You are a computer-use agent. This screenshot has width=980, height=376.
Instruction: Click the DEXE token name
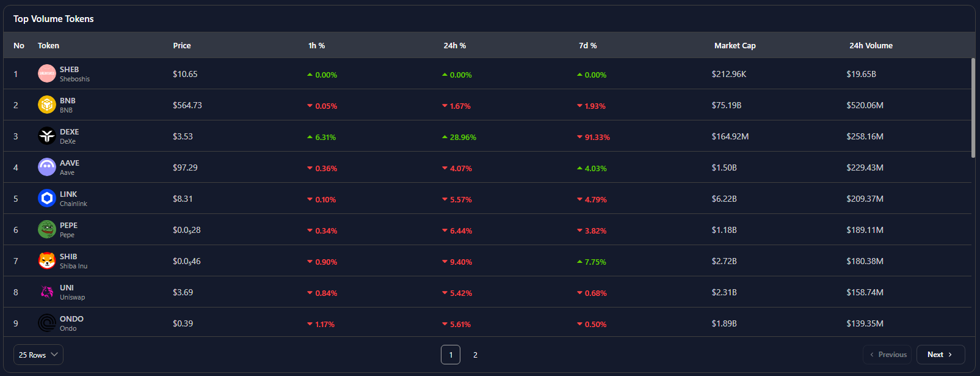click(69, 132)
